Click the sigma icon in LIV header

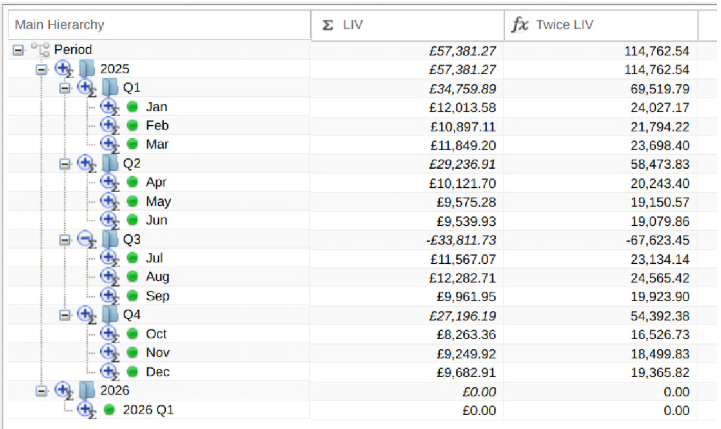327,25
